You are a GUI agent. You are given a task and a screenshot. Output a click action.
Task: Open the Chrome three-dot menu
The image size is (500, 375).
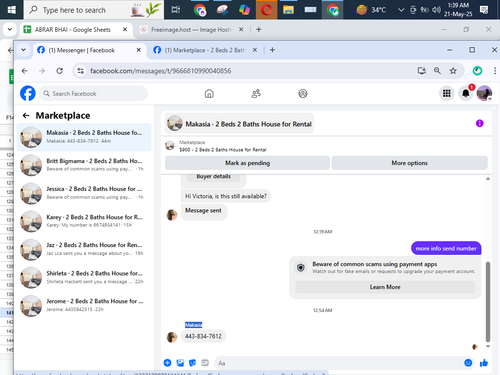[495, 71]
